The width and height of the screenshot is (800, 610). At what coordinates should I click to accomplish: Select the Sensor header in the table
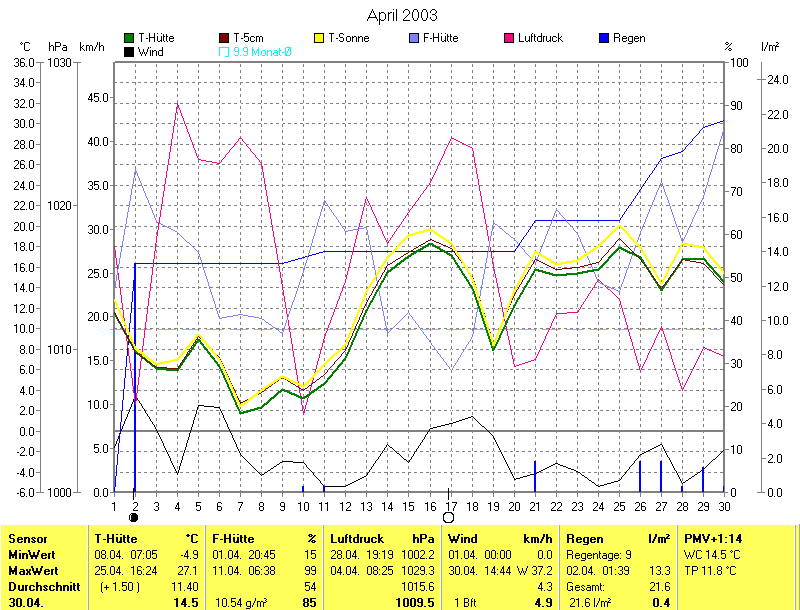point(29,539)
